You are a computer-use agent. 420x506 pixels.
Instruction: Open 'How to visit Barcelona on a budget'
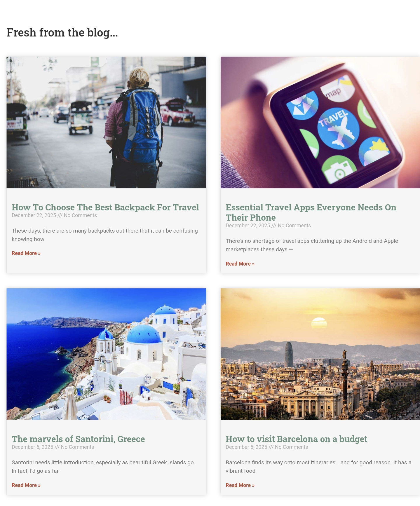tap(296, 439)
